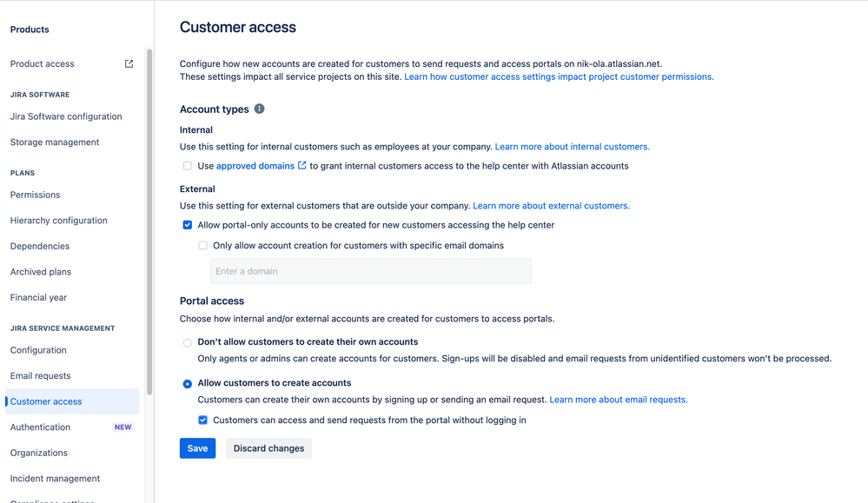Click the external-link icon beside Product access
Viewport: 868px width, 503px height.
129,63
